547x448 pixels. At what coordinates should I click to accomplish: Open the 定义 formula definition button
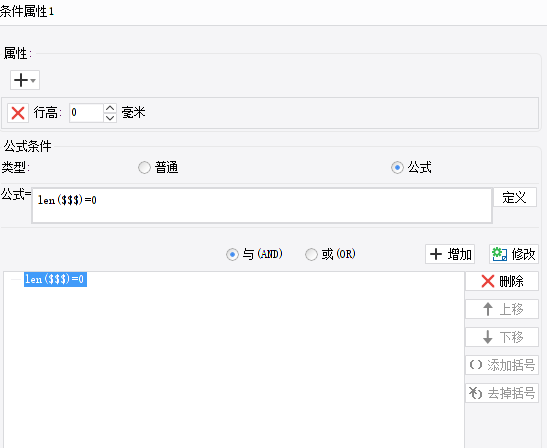pos(515,197)
